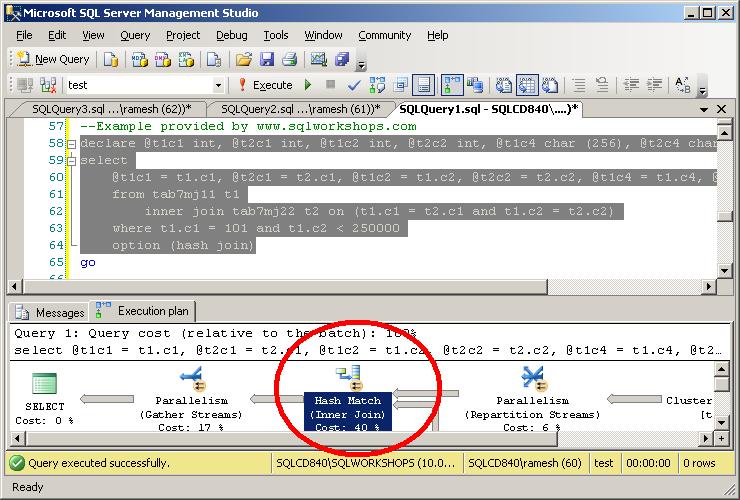Image resolution: width=740 pixels, height=500 pixels.
Task: Toggle IntelliSense Enabled
Action: (x=423, y=85)
